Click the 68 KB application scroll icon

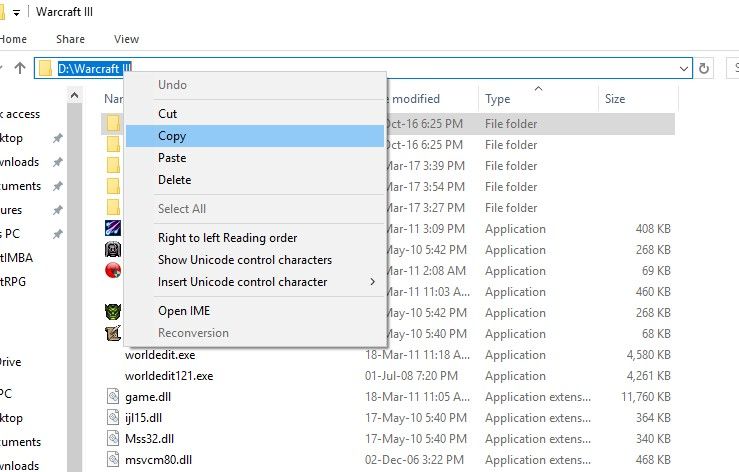pyautogui.click(x=113, y=333)
